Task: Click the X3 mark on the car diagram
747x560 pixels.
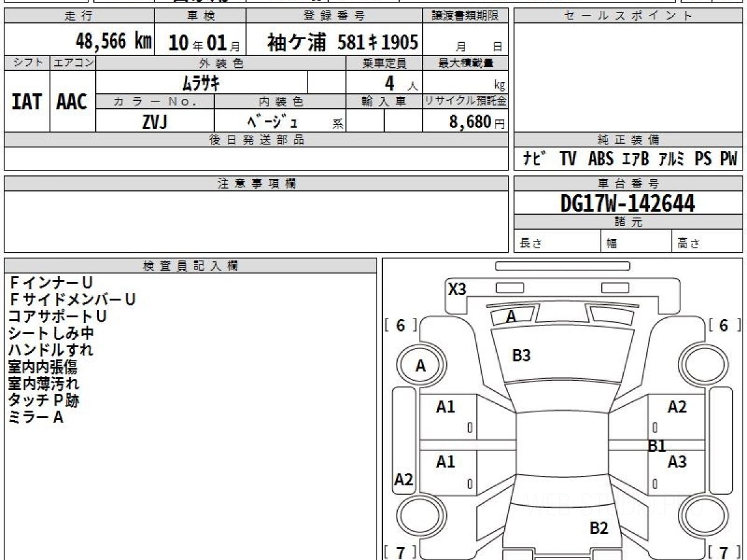Action: coord(458,289)
